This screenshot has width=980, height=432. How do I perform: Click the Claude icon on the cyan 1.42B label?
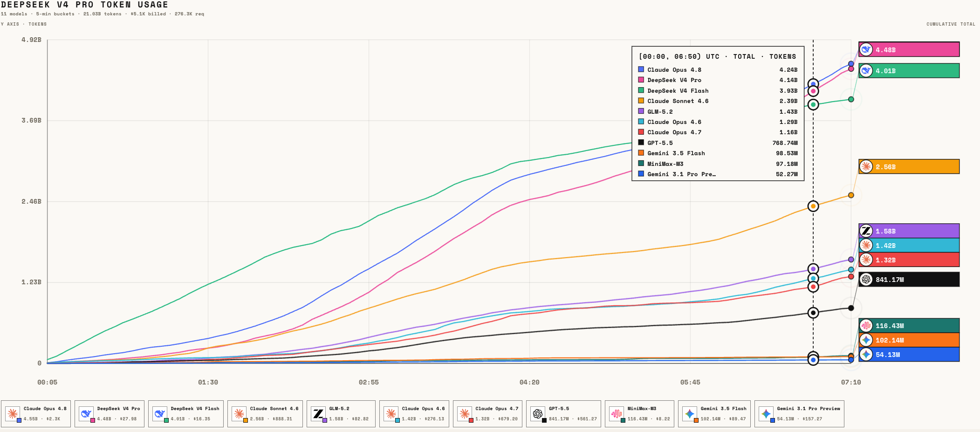(866, 245)
